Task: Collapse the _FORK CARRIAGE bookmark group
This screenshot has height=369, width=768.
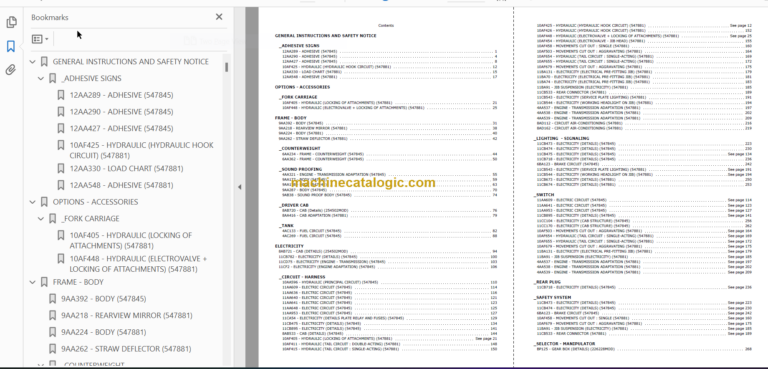Action: coord(41,219)
